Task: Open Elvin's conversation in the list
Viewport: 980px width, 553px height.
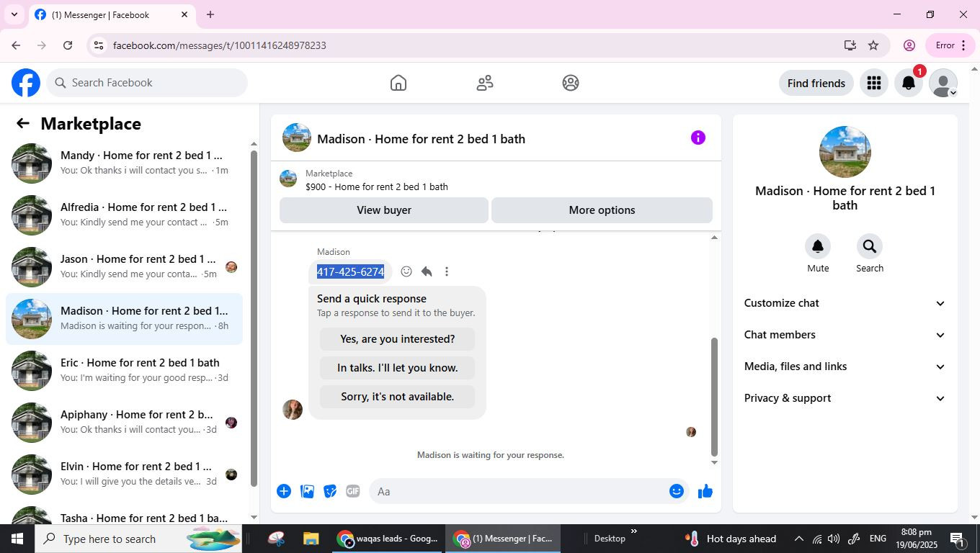Action: 124,475
